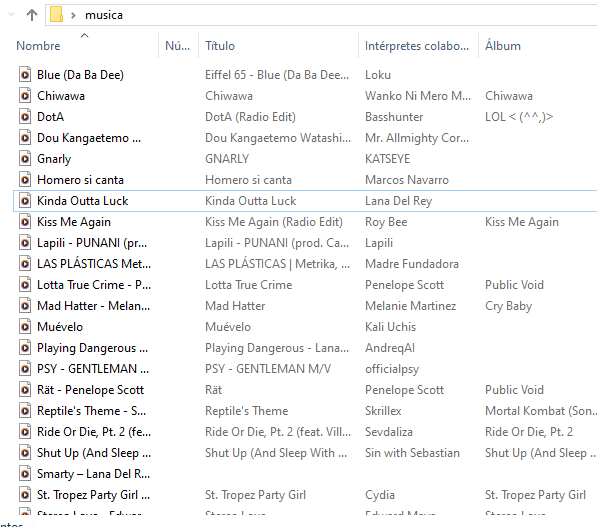Click the artist Skrillex
The height and width of the screenshot is (527, 597).
pyautogui.click(x=383, y=410)
